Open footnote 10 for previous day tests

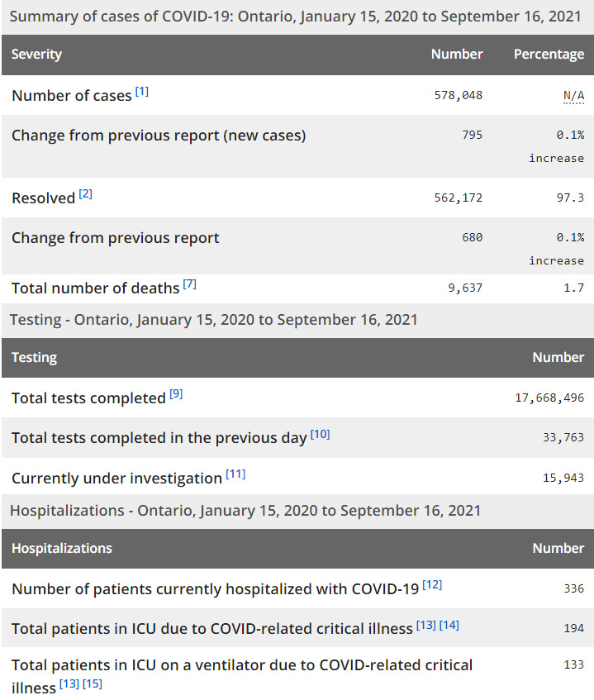320,434
